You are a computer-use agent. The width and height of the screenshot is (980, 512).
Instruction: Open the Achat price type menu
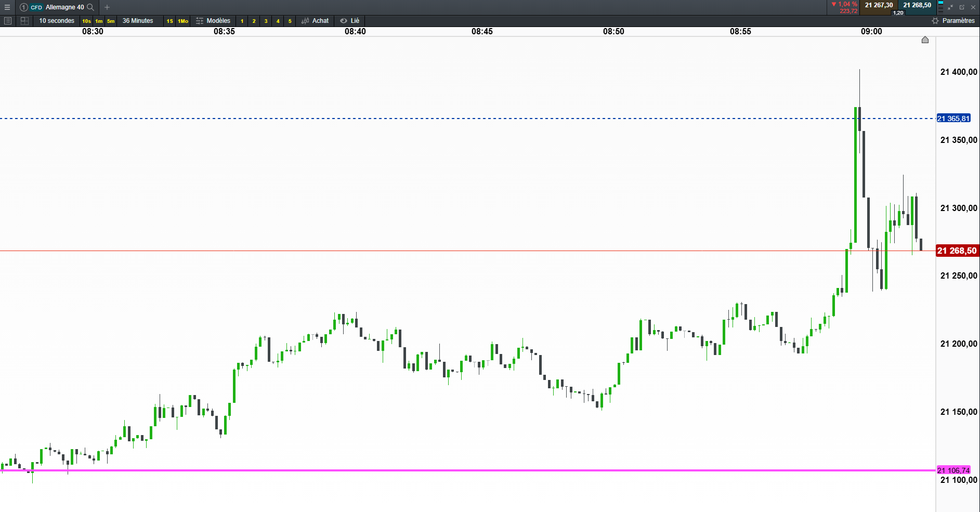[315, 21]
